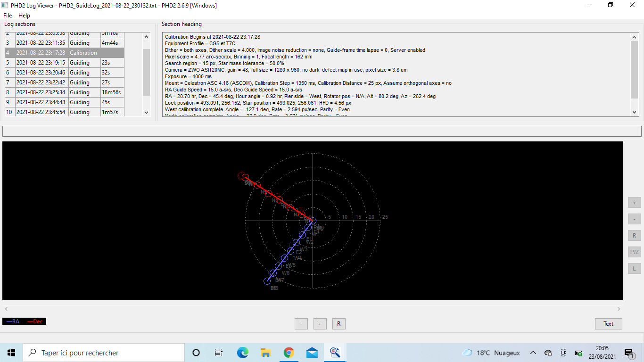The width and height of the screenshot is (644, 362).
Task: Click the Section heading vertical scrollbar thumb
Action: [x=635, y=70]
